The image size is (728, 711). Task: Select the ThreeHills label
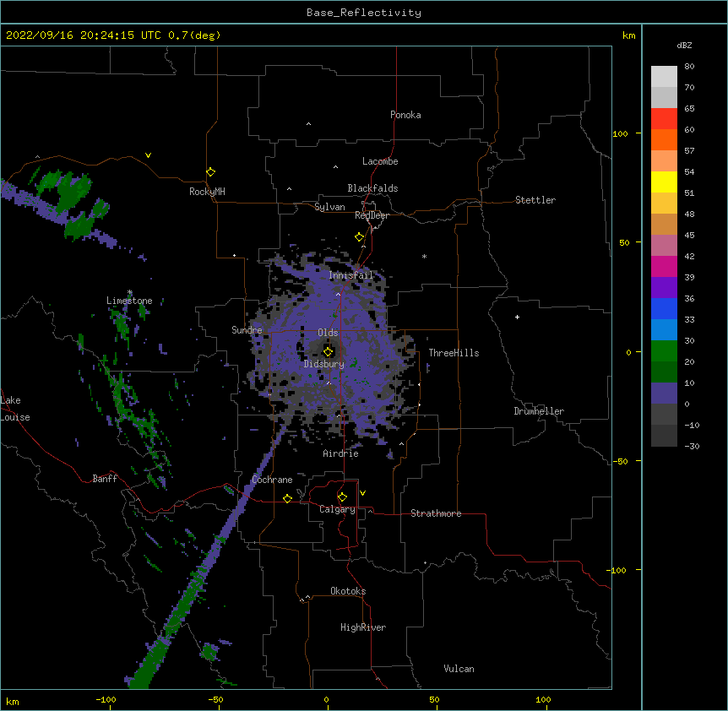(x=454, y=353)
